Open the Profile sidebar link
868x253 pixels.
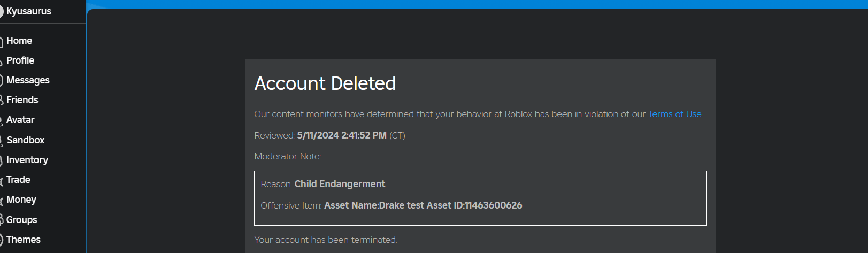click(x=20, y=60)
